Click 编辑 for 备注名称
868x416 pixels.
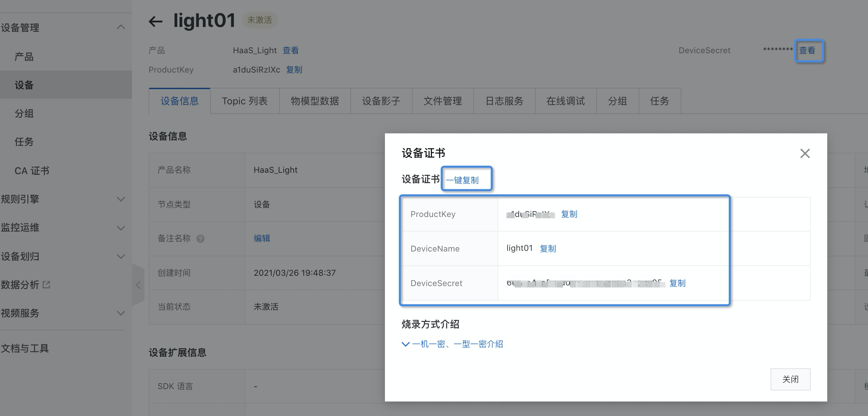[x=262, y=238]
